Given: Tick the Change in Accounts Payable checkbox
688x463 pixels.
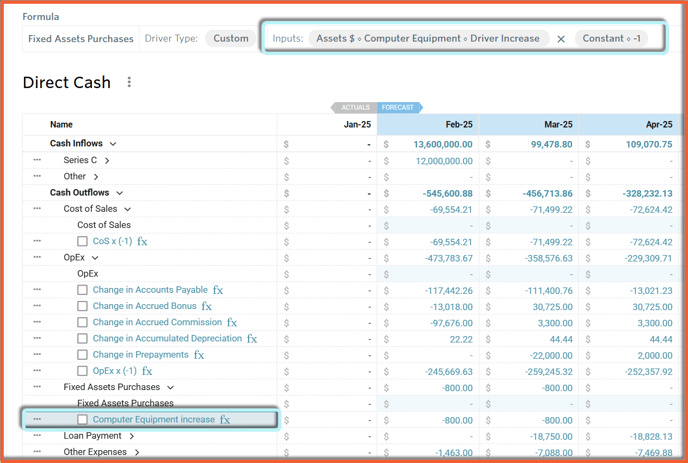Looking at the screenshot, I should tap(82, 290).
